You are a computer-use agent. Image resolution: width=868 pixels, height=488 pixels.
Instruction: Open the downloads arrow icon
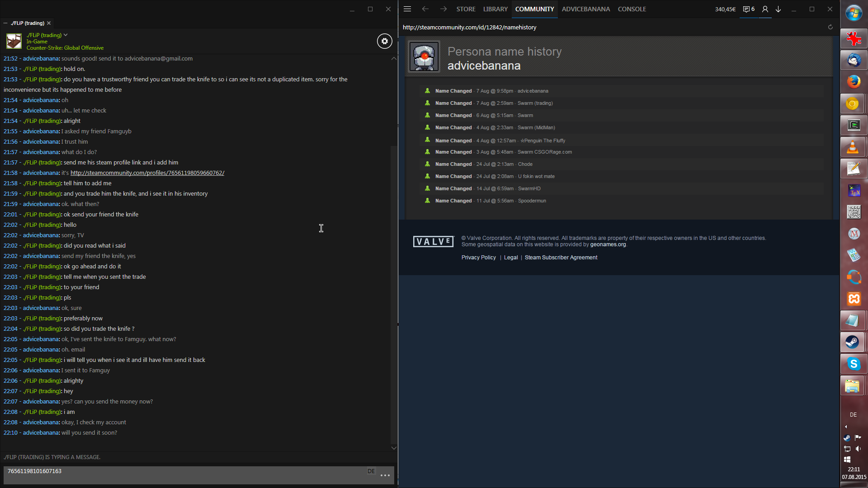click(x=778, y=9)
